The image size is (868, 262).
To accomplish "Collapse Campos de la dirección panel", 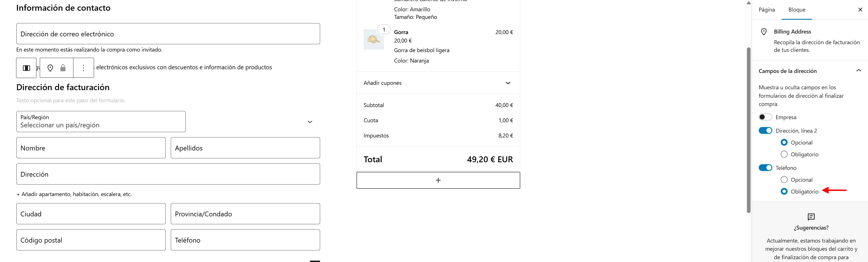I will [x=858, y=71].
